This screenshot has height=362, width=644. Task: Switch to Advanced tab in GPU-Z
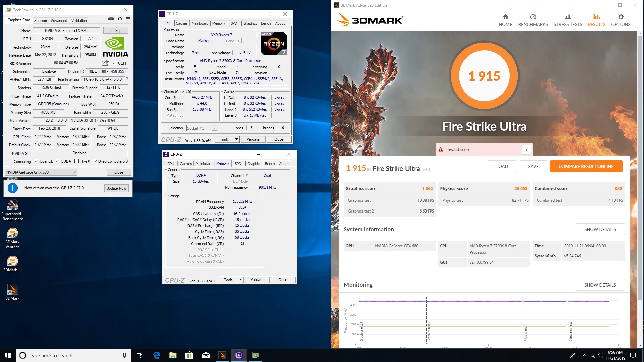[59, 21]
